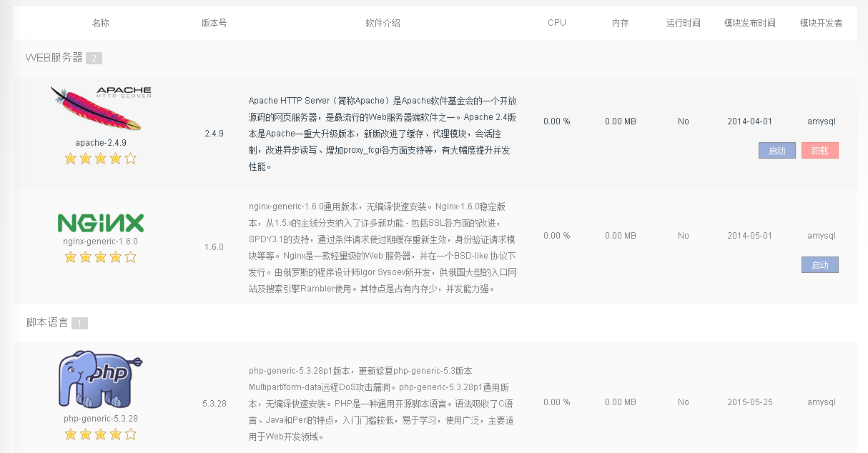This screenshot has height=453, width=868.
Task: Collapse the WEB服务器 category section
Action: (x=54, y=58)
